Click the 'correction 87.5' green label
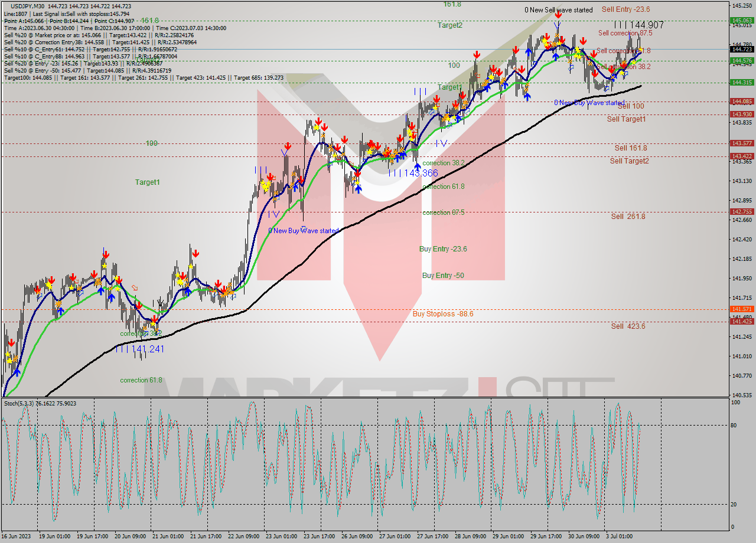 [x=444, y=212]
